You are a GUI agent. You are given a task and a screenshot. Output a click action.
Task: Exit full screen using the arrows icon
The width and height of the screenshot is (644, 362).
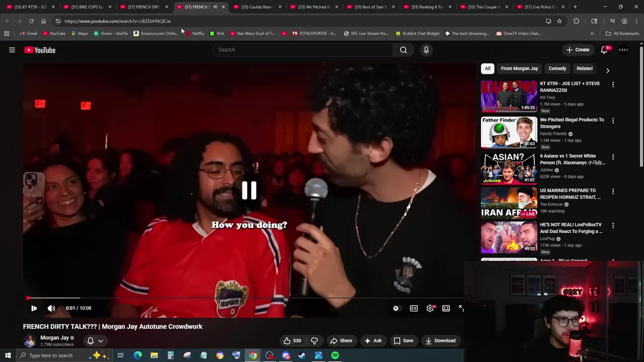[461, 308]
